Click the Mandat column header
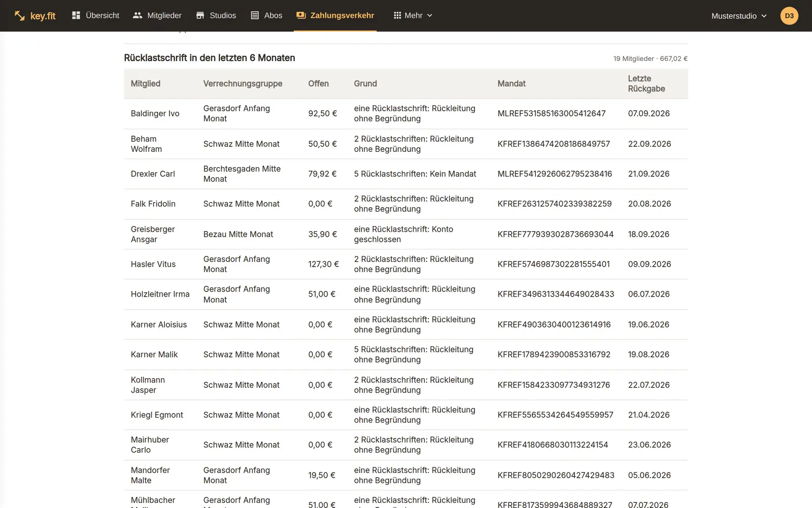The width and height of the screenshot is (812, 508). tap(512, 83)
